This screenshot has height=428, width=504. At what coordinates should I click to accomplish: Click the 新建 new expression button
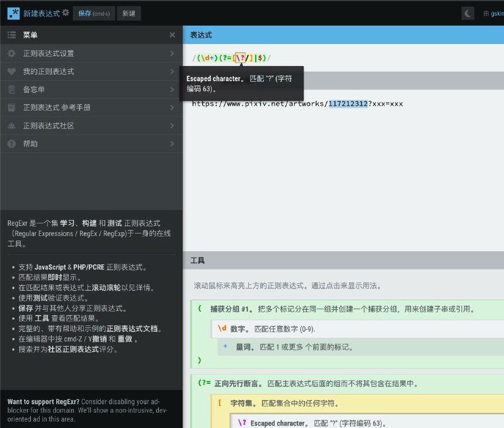129,13
